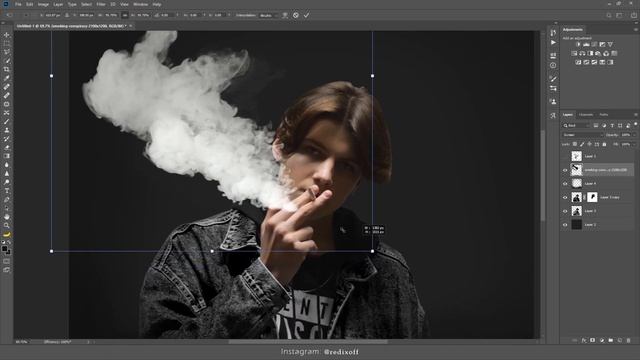The image size is (640, 360).
Task: Select the Lasso tool
Action: [7, 52]
